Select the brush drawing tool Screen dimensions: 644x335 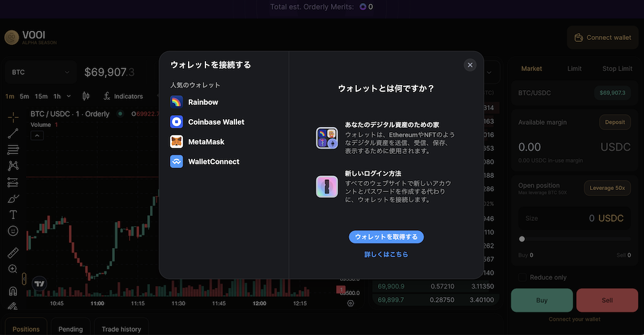(13, 198)
